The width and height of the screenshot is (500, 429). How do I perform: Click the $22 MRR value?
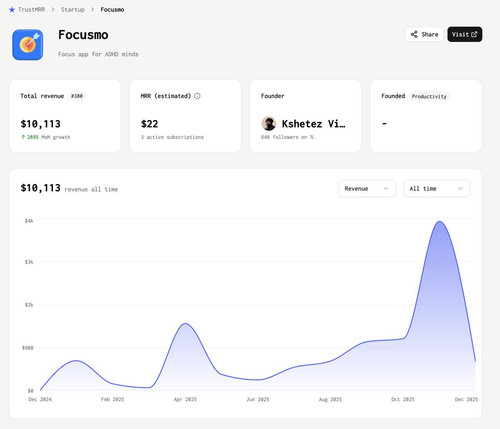[149, 124]
